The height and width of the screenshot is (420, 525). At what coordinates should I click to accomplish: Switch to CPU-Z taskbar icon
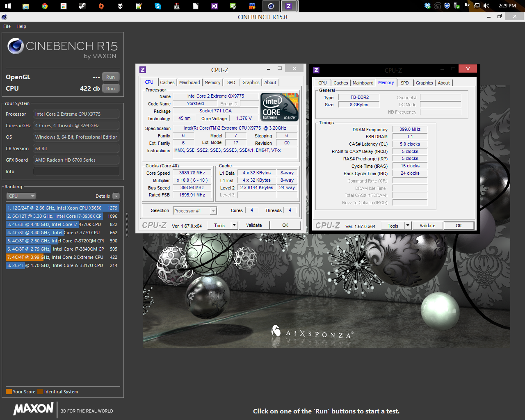coord(289,6)
